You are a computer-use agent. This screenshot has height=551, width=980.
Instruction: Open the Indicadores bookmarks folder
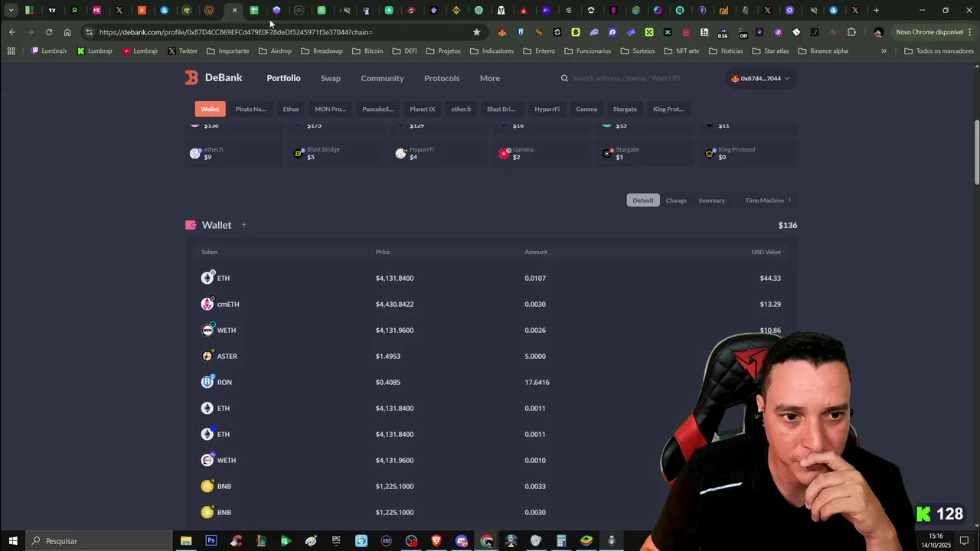tap(492, 51)
